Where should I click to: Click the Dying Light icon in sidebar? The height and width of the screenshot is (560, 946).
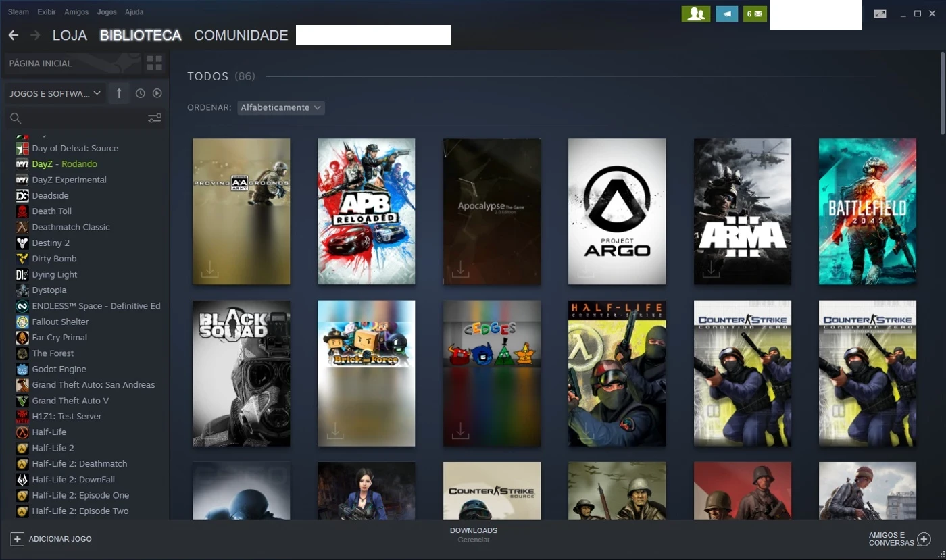coord(22,274)
